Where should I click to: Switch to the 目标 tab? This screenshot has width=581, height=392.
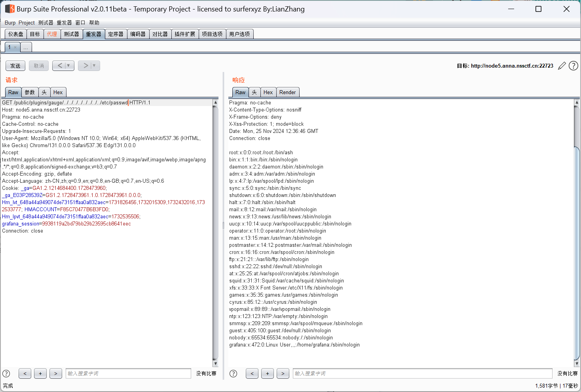coord(35,34)
